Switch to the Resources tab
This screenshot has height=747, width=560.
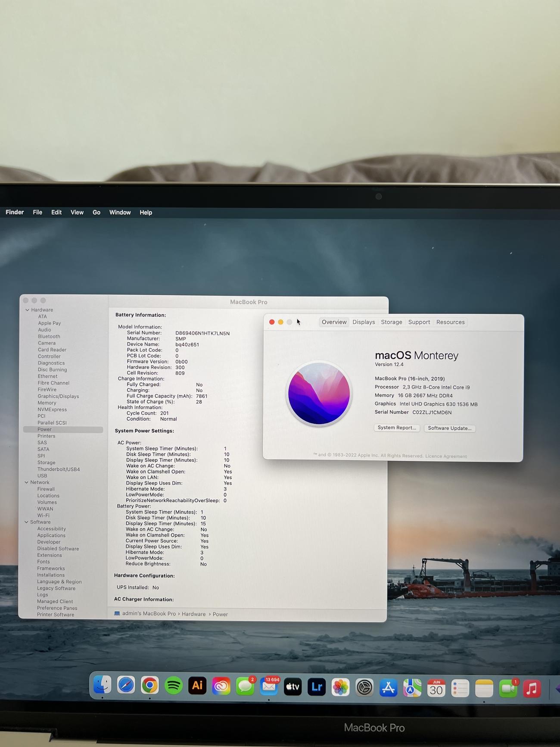coord(450,322)
